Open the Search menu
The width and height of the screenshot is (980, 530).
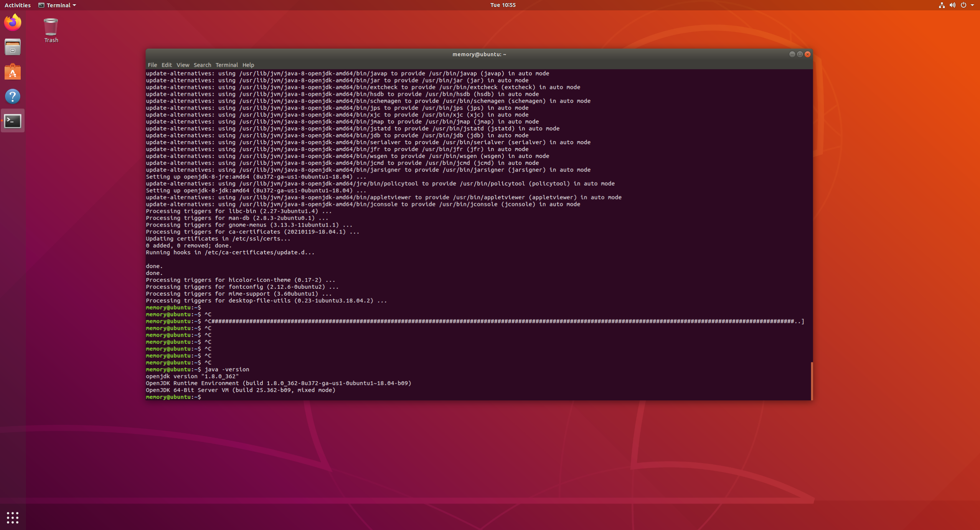(x=202, y=65)
